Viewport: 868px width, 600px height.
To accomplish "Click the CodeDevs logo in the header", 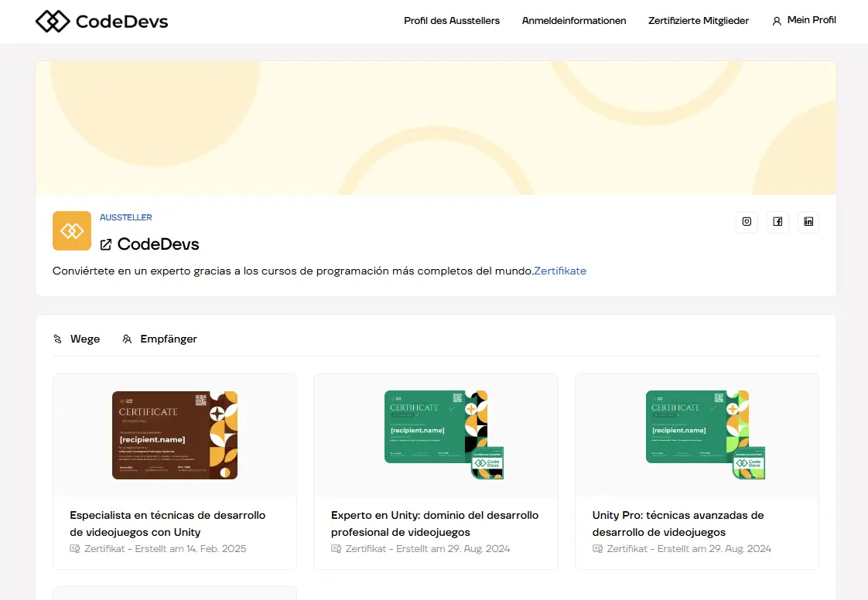I will [101, 21].
